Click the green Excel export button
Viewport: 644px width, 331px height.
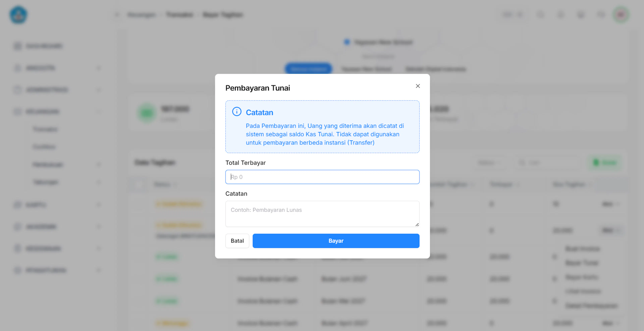tap(605, 163)
